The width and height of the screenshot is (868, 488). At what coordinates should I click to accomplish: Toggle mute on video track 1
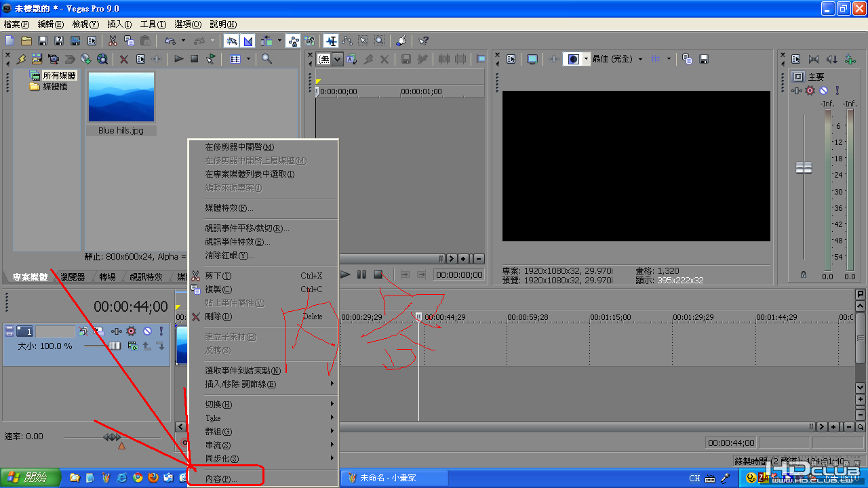pos(147,331)
